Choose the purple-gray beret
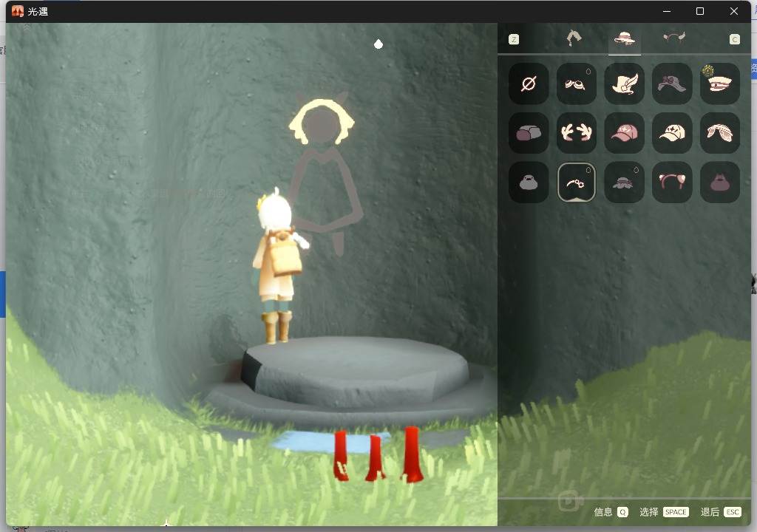This screenshot has width=757, height=532. coord(528,133)
